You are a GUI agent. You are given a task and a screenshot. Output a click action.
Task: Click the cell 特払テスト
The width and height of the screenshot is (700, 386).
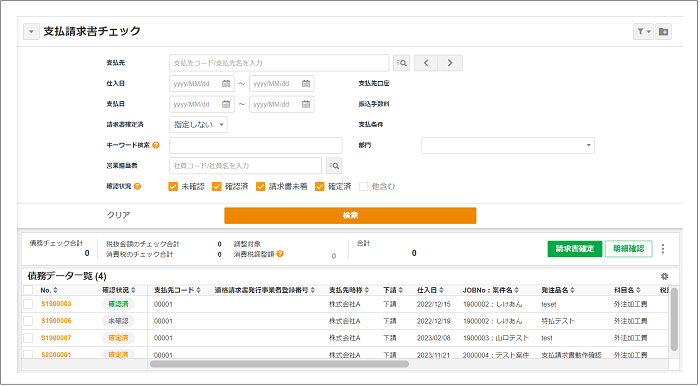pyautogui.click(x=558, y=321)
